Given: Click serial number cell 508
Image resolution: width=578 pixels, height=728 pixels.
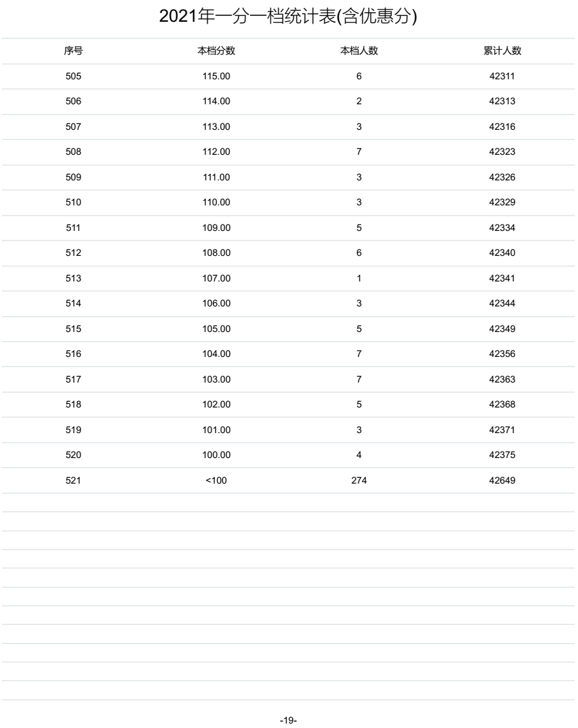Looking at the screenshot, I should (74, 152).
